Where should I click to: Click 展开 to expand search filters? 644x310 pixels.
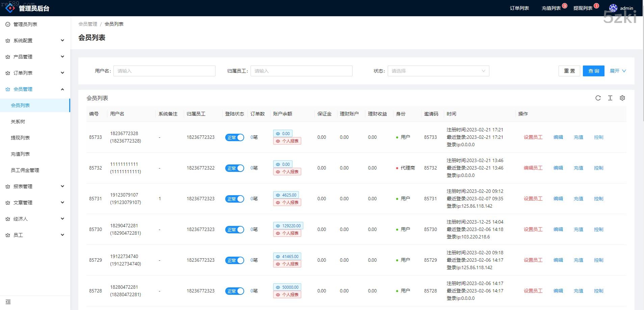(617, 71)
